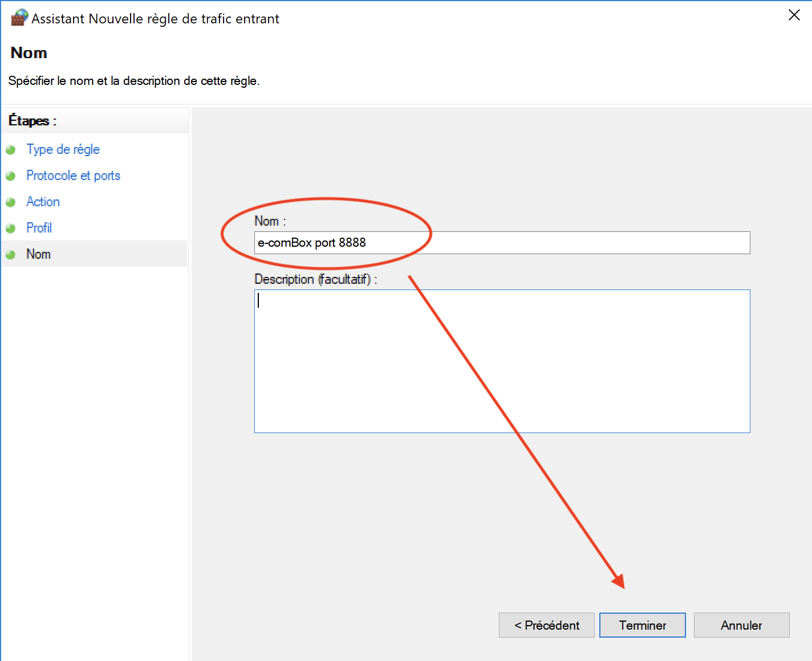Click the green bullet beside Nom step

[10, 255]
